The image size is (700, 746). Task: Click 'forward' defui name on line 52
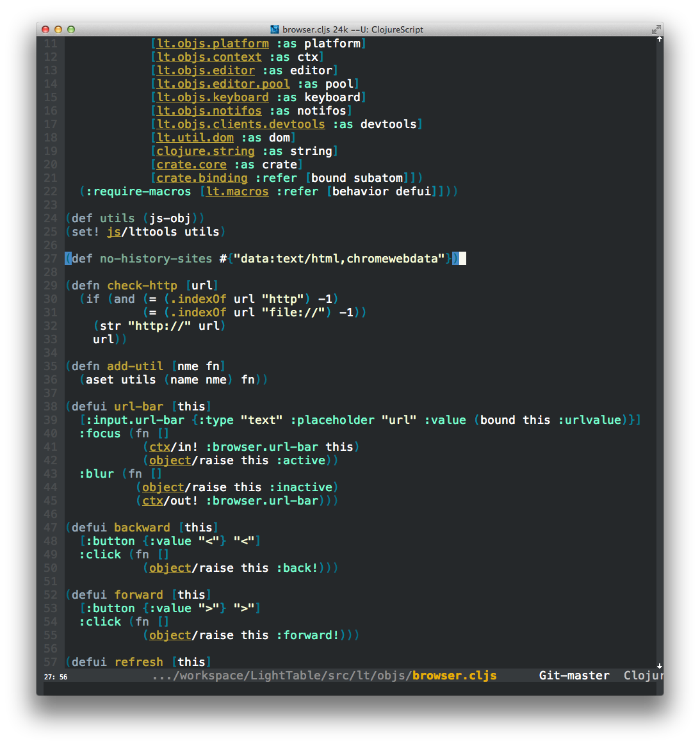pyautogui.click(x=138, y=595)
